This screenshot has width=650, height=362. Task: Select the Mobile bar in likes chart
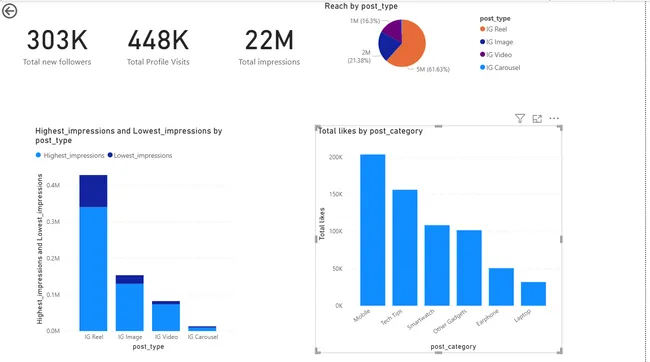coord(373,230)
